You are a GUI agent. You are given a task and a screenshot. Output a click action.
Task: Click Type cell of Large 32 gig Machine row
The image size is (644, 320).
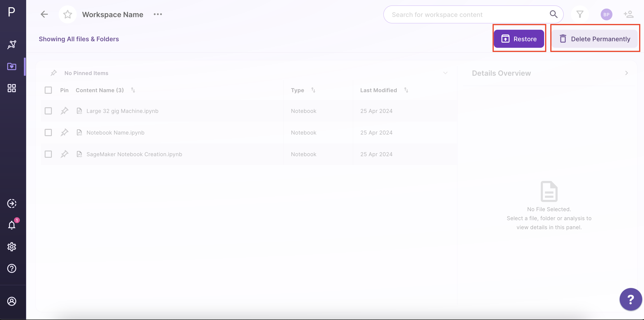304,111
